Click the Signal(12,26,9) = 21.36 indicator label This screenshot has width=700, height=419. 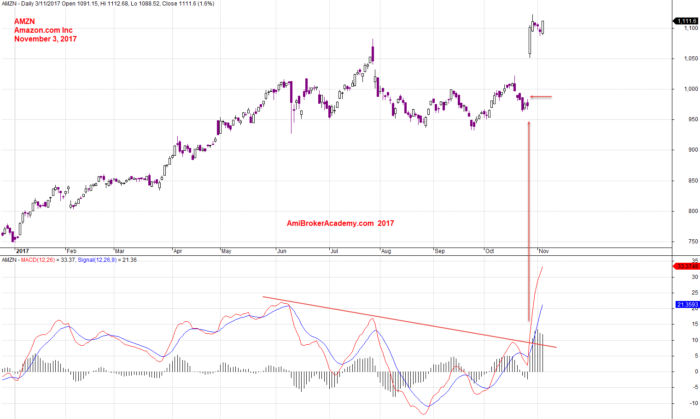click(107, 260)
